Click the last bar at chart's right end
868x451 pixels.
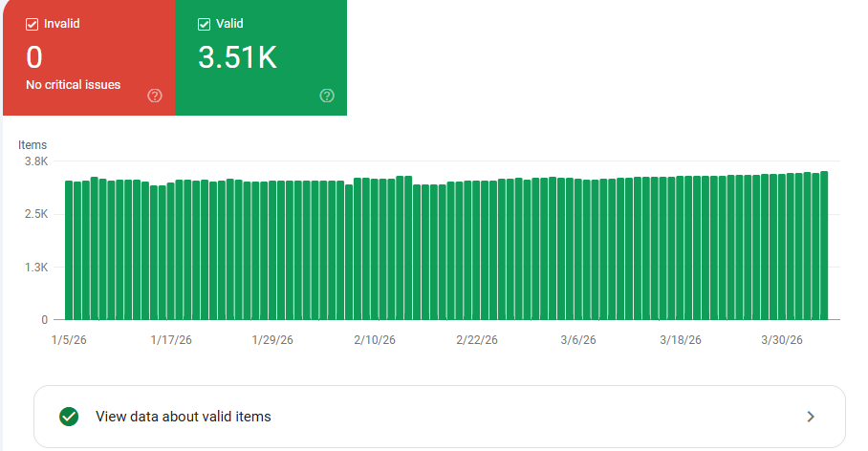tap(824, 247)
